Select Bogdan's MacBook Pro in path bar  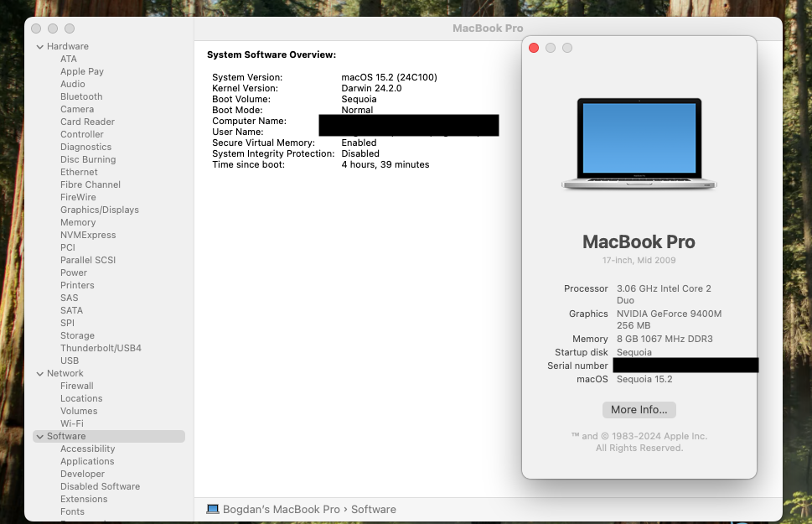point(282,510)
